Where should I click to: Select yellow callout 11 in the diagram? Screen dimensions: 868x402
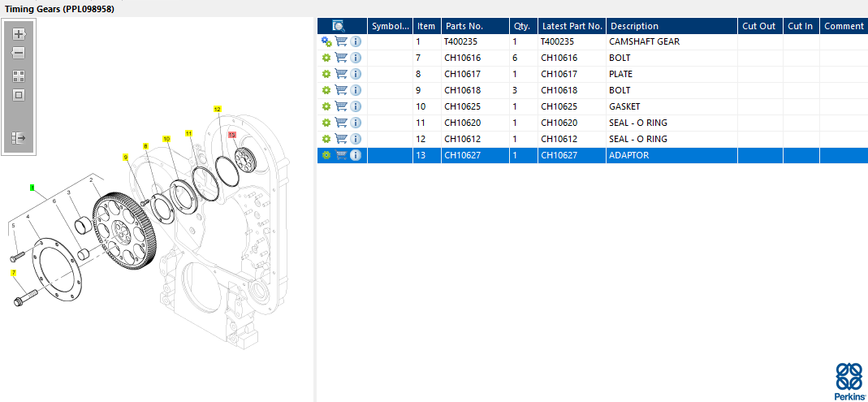[188, 133]
